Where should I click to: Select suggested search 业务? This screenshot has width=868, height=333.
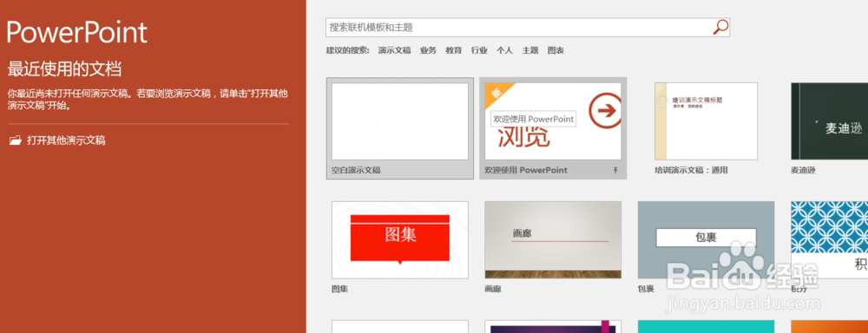tap(428, 50)
